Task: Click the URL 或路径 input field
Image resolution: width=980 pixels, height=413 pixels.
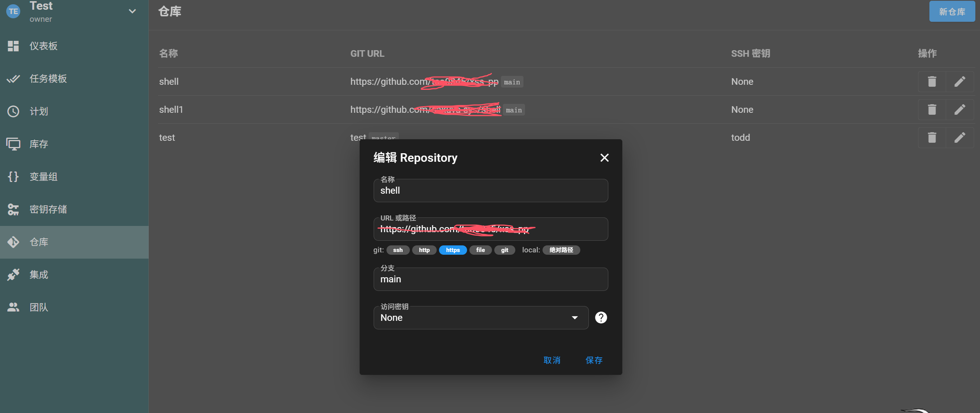Action: point(491,229)
